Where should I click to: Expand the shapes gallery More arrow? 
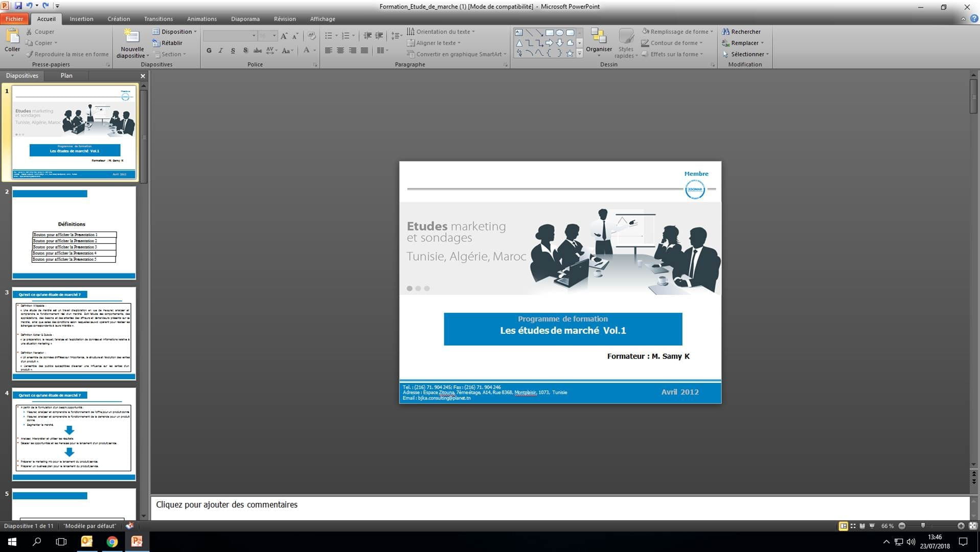click(x=579, y=53)
